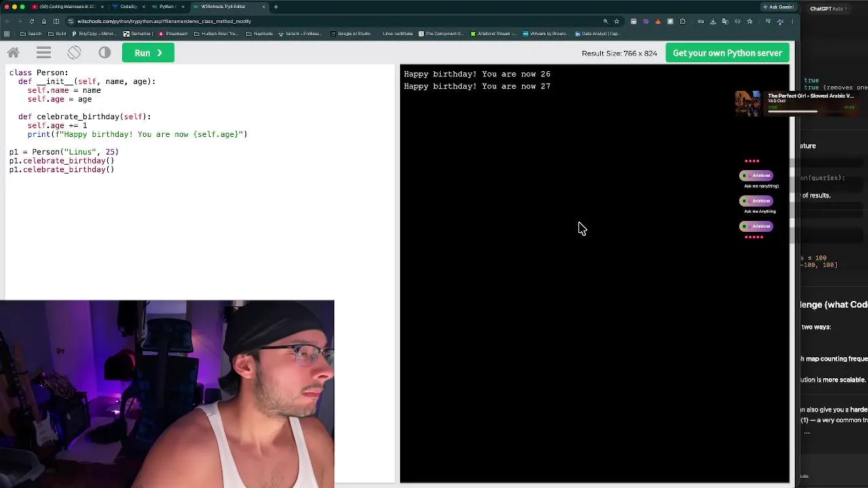
Task: Go to W3Schools home icon
Action: [x=13, y=53]
